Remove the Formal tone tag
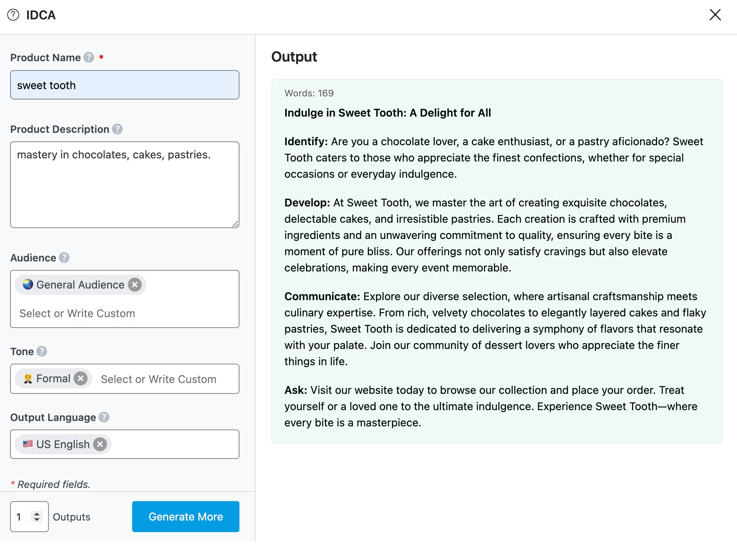This screenshot has height=560, width=737. [81, 378]
